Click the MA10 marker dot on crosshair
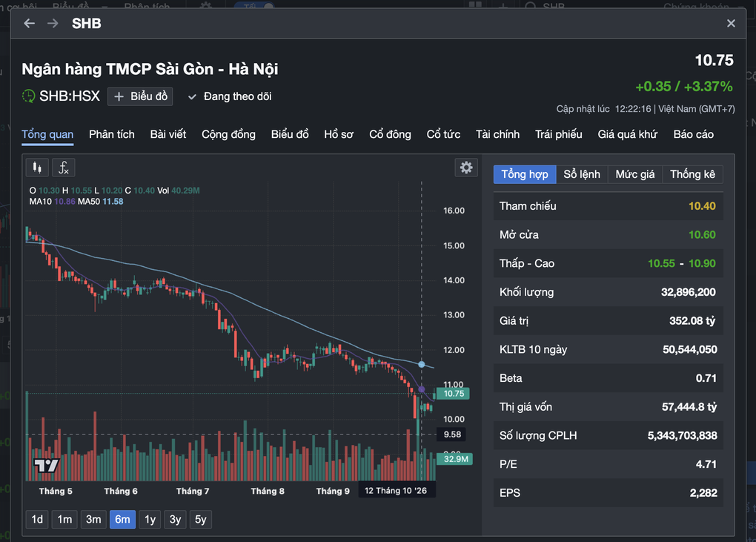 (x=422, y=389)
